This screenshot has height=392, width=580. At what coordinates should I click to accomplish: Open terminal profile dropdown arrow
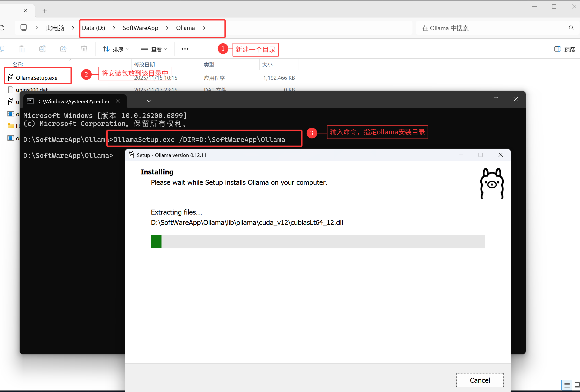tap(149, 101)
